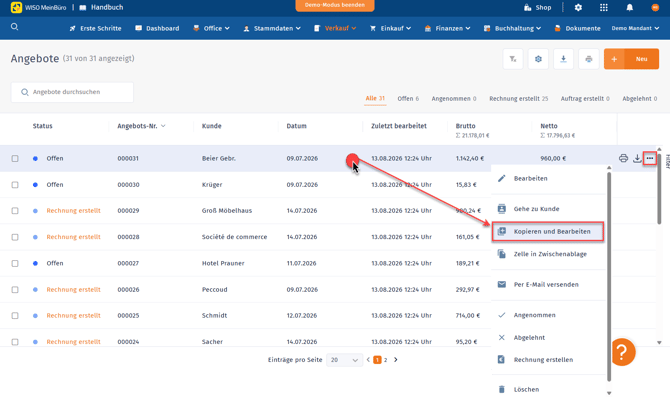Go to next page arrow

(x=396, y=360)
